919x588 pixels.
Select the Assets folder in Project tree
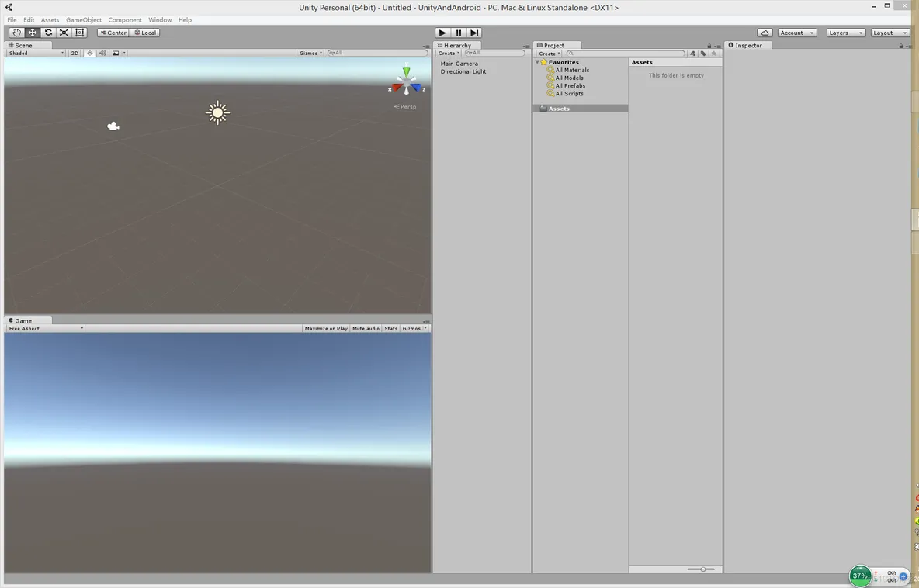pyautogui.click(x=581, y=109)
